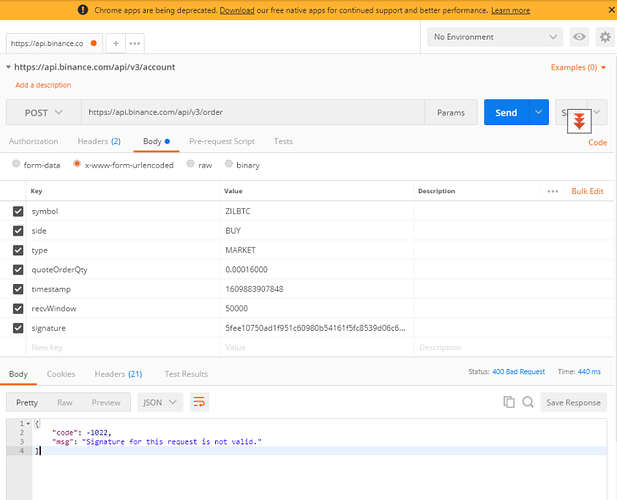Switch to the Pre-request Script tab
Viewport: 617px width, 500px height.
click(x=221, y=141)
